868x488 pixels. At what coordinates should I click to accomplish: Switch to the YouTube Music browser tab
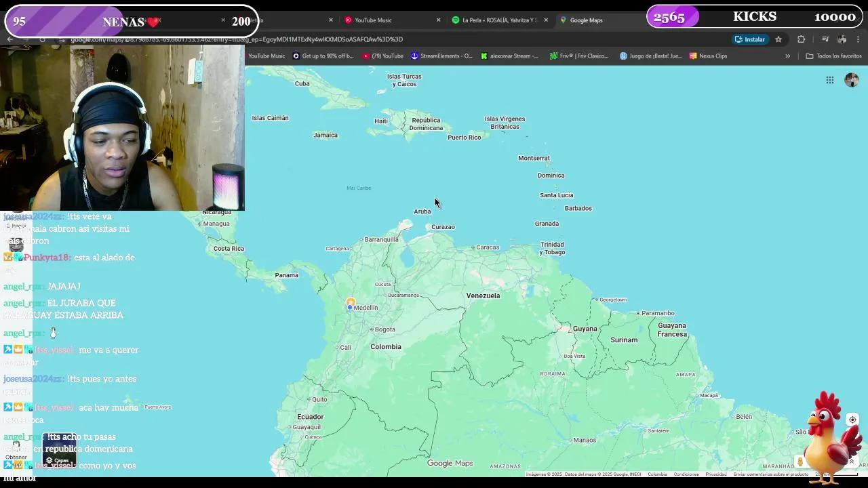click(390, 20)
